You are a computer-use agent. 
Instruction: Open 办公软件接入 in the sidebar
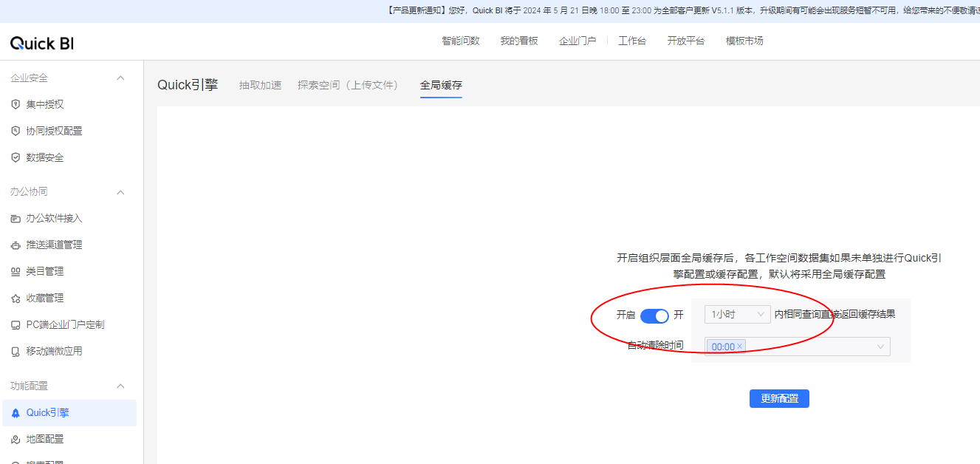(55, 219)
